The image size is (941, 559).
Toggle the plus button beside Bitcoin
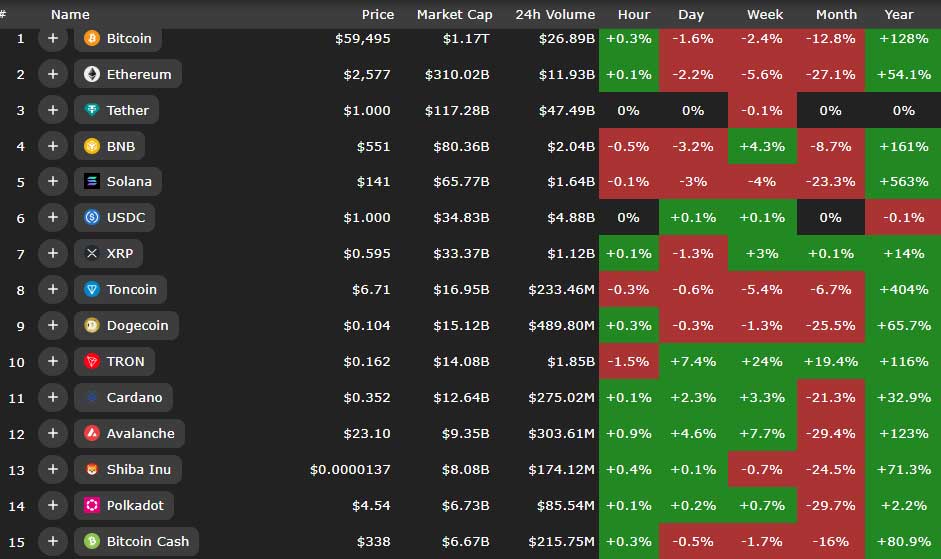pyautogui.click(x=52, y=38)
